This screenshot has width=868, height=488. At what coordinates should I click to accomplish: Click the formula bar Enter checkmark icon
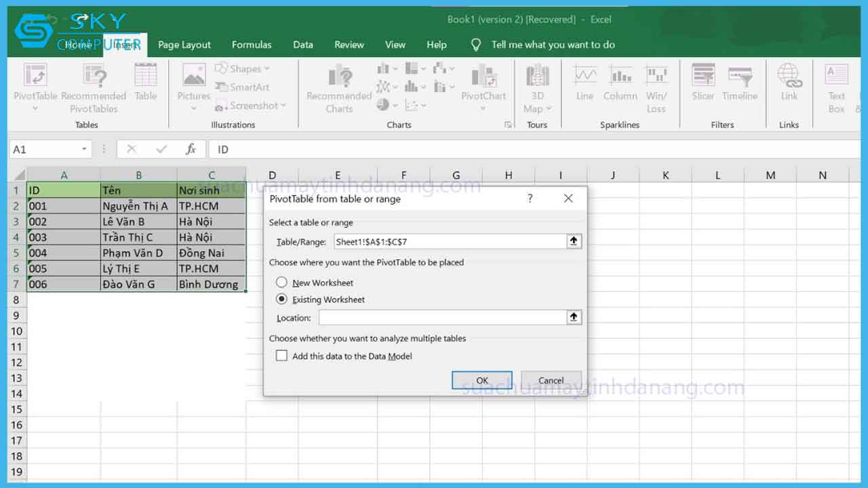click(x=161, y=149)
